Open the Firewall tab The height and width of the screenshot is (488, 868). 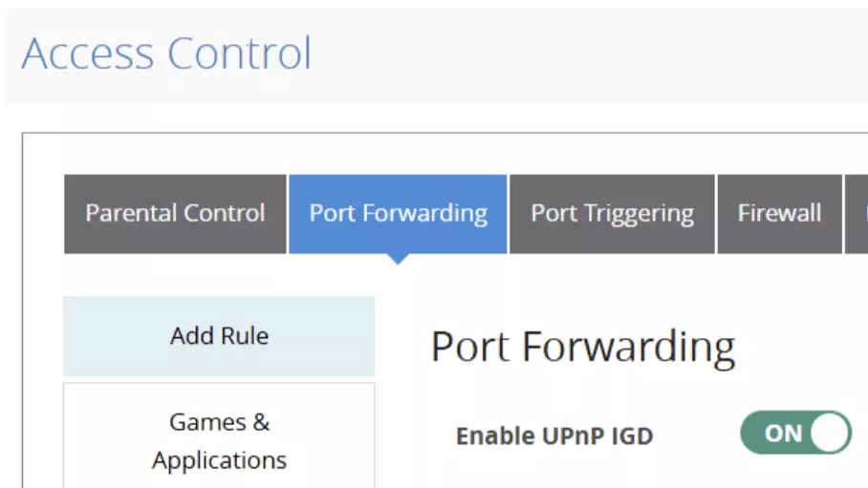[779, 214]
